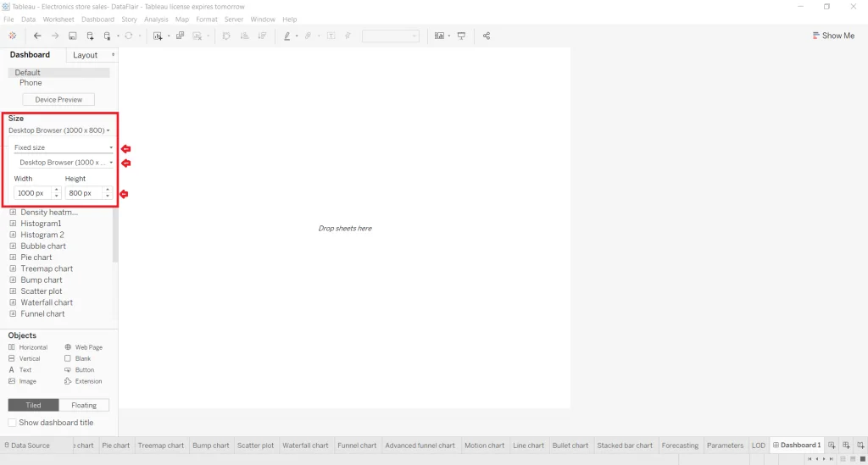Jump to the first sheet tab arrow

pos(810,459)
